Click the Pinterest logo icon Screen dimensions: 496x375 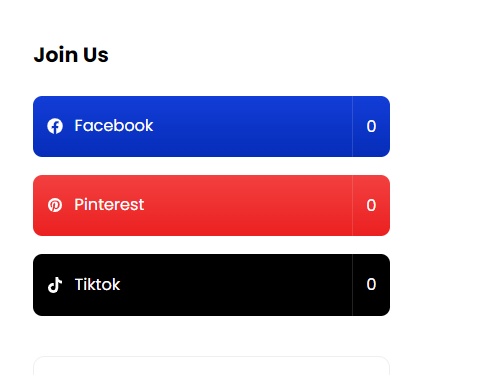click(x=55, y=205)
